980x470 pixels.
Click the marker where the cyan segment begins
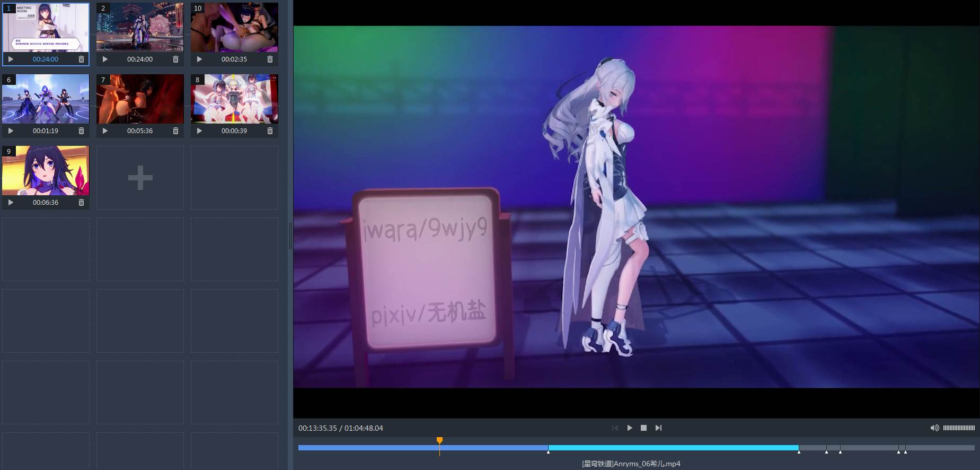pyautogui.click(x=548, y=452)
